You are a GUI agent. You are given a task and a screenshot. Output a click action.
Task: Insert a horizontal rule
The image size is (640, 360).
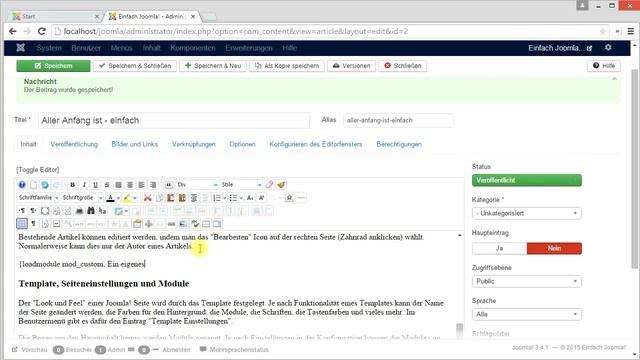click(x=301, y=198)
